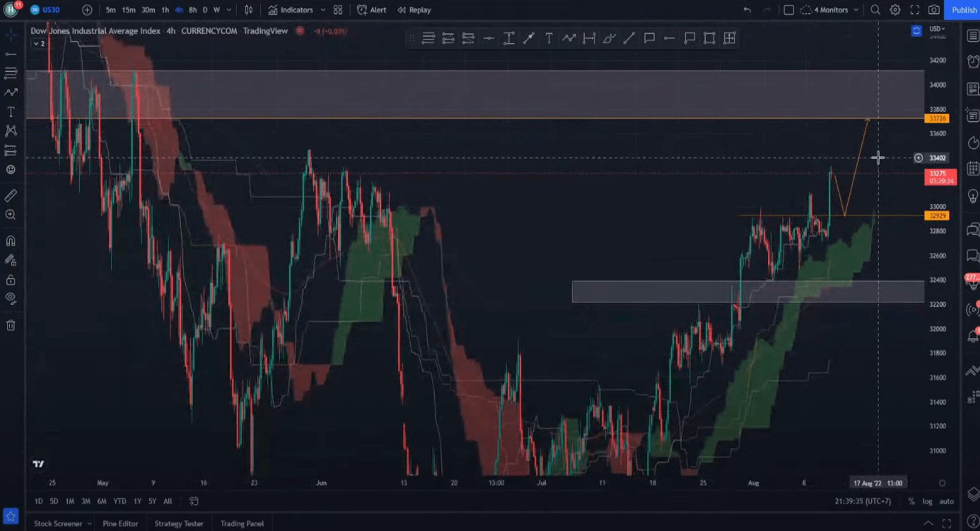Select horizontal line tool in floating toolbar
980x531 pixels.
pyautogui.click(x=488, y=39)
